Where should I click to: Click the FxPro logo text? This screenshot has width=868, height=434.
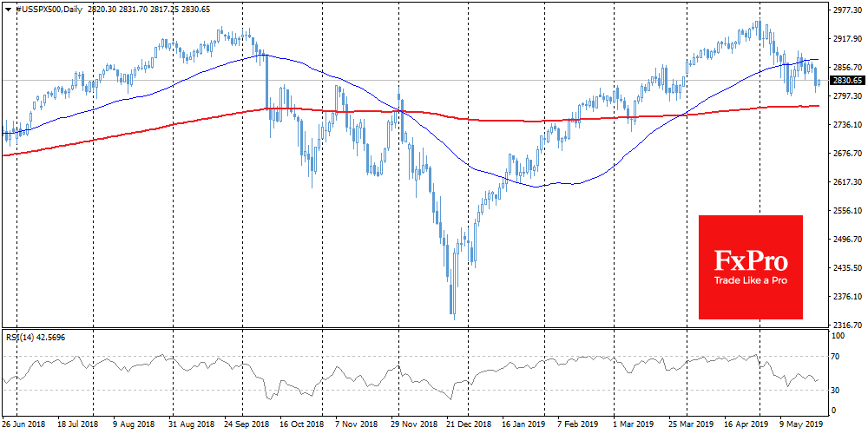[751, 260]
